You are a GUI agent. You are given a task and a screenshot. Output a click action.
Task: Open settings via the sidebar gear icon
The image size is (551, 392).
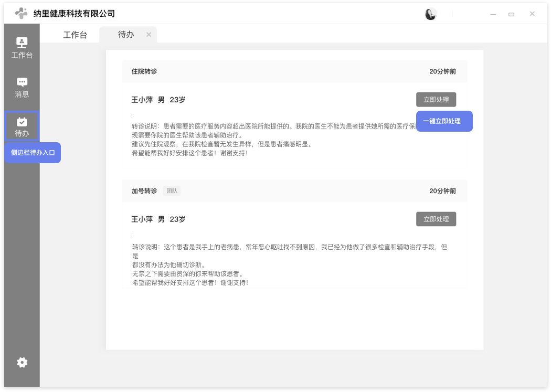pyautogui.click(x=22, y=362)
